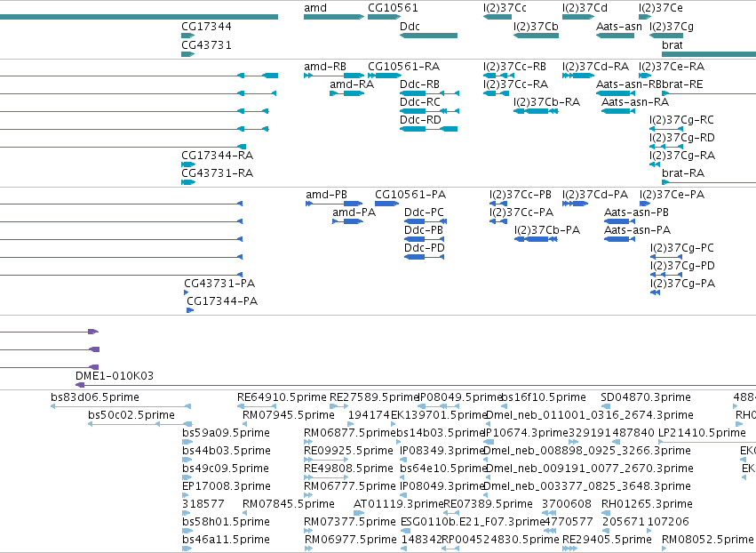Select protein feature CG10561-PA

point(387,204)
